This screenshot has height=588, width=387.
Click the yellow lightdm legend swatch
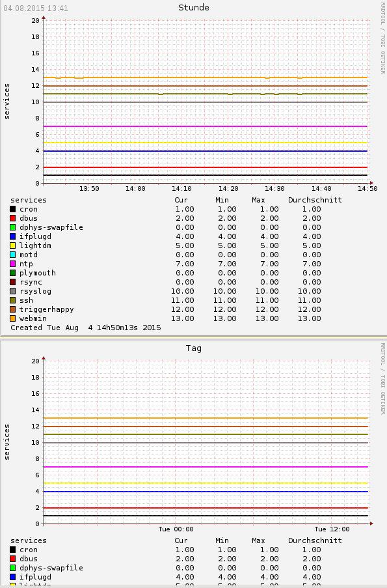[x=13, y=245]
